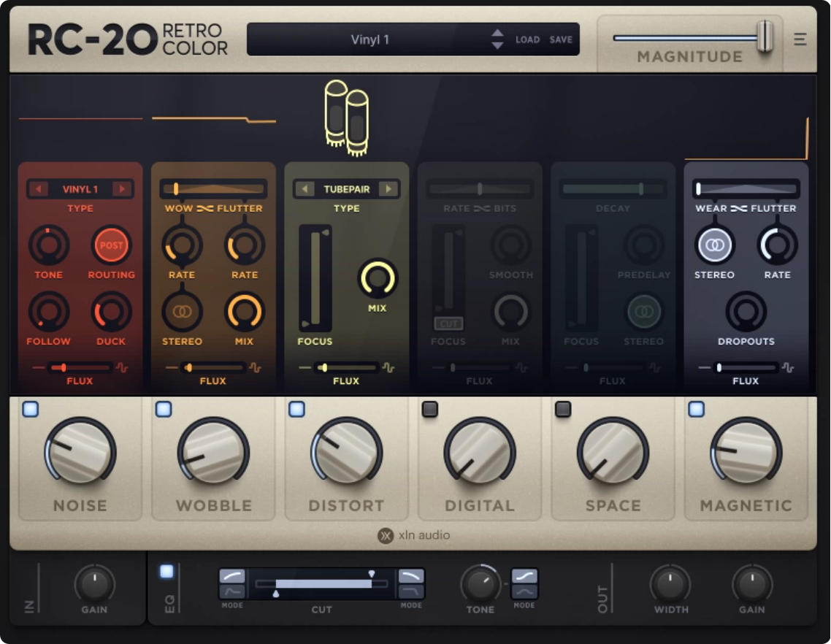Step preset down with the down arrow
The image size is (831, 644).
click(x=497, y=45)
